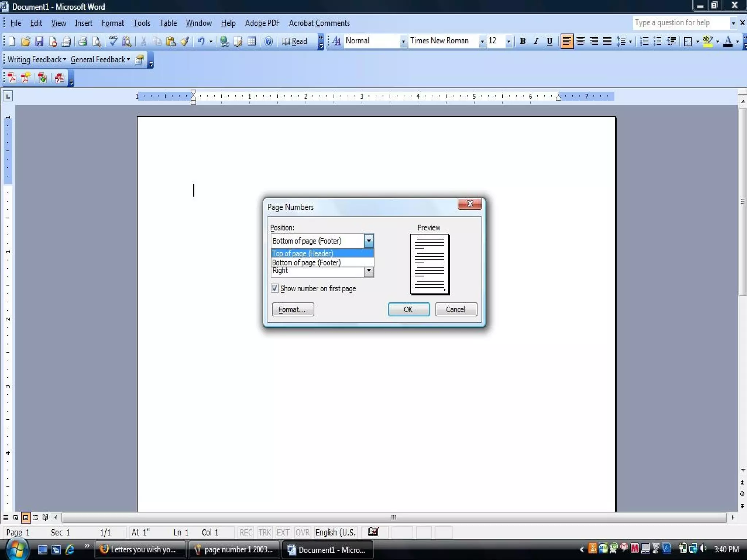Click the Type a question help box
The image size is (747, 560).
681,23
